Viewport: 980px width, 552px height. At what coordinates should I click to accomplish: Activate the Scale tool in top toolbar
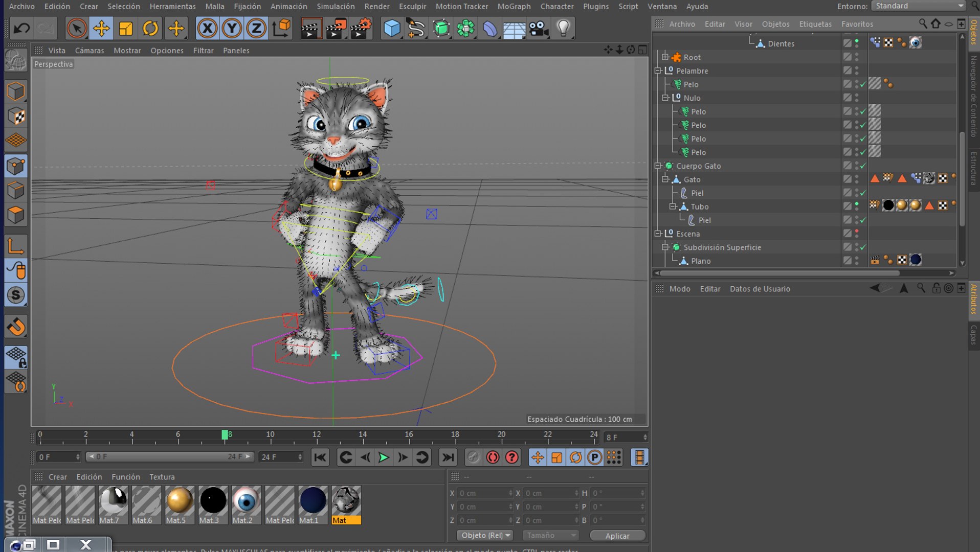[x=126, y=28]
